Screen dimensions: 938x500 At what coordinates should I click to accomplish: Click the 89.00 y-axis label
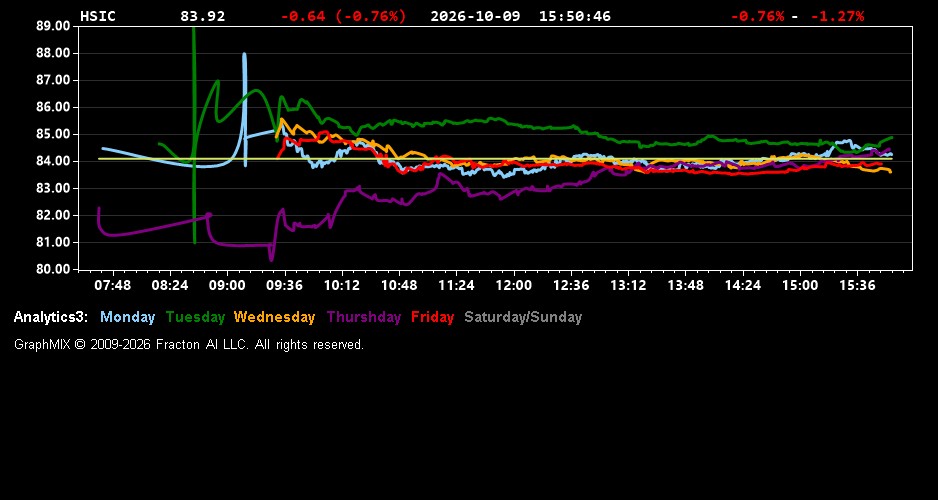pyautogui.click(x=53, y=26)
